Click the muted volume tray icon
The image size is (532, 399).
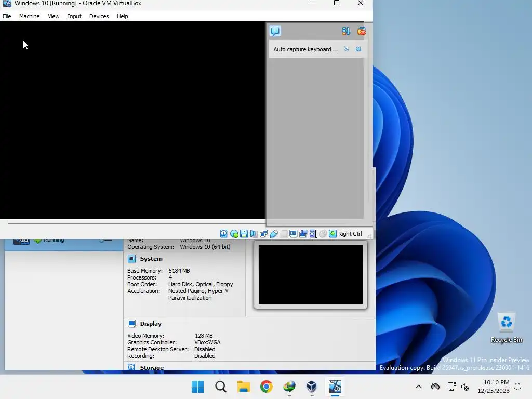coord(465,387)
